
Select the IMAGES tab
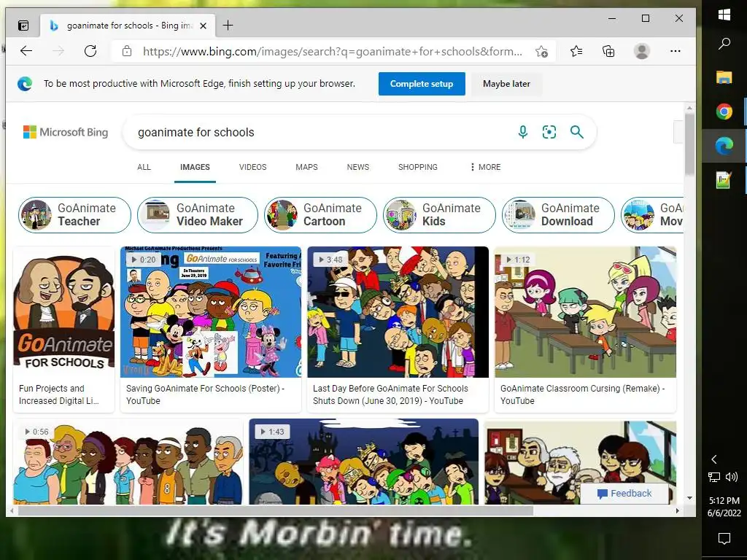(x=195, y=167)
